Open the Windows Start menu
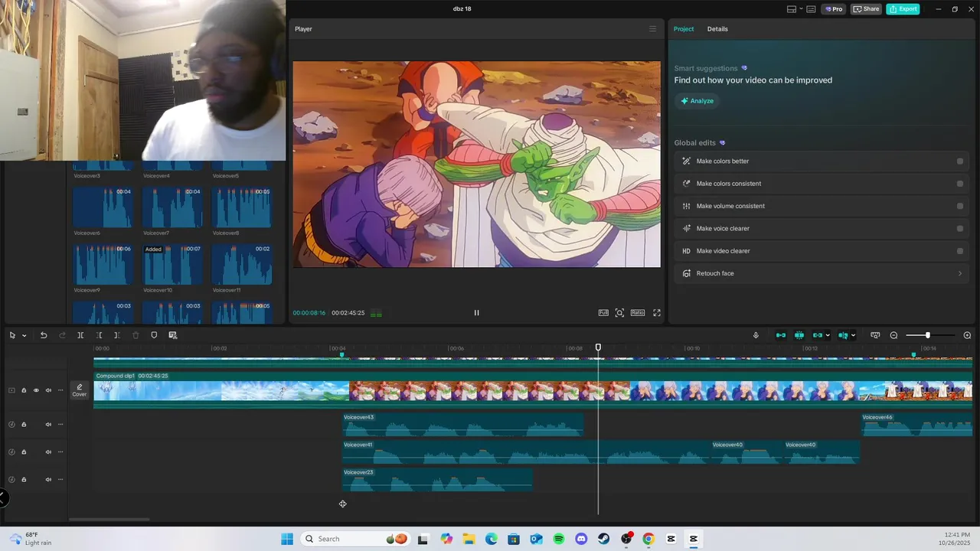 287,539
